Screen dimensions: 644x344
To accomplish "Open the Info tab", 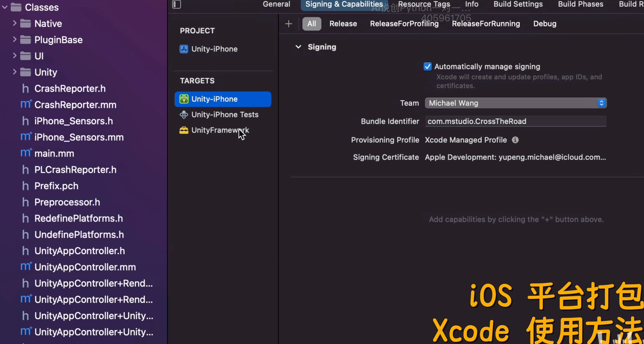I will pyautogui.click(x=471, y=4).
